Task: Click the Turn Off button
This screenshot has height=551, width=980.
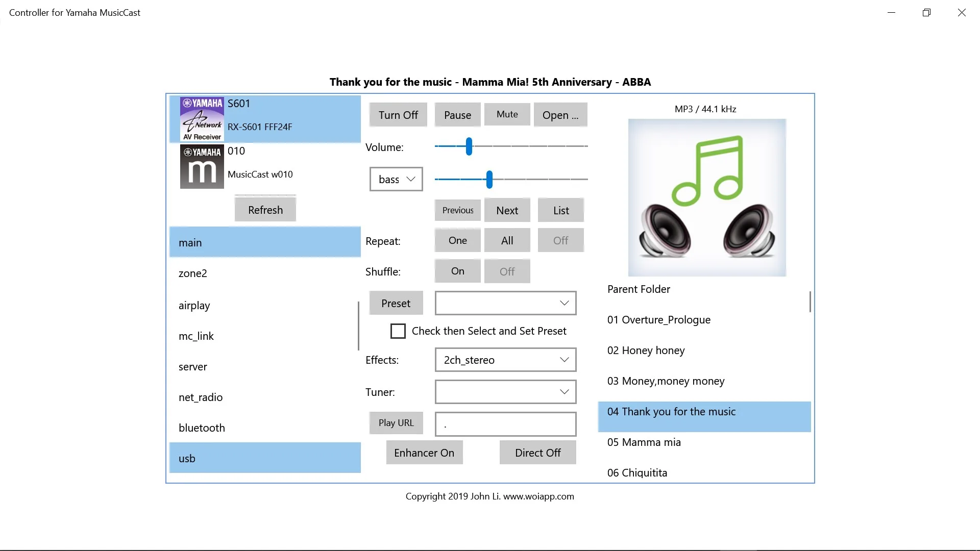Action: point(398,115)
